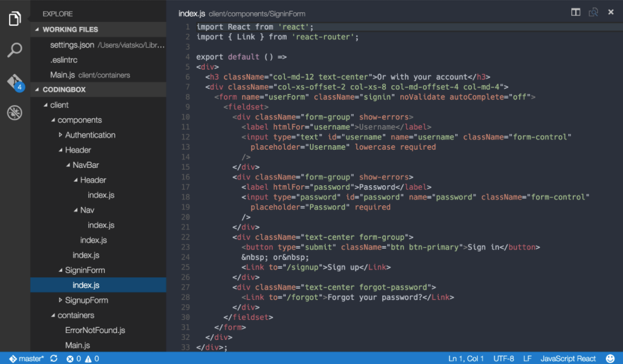The image size is (623, 364).
Task: Click the master branch indicator in status bar
Action: (x=26, y=358)
